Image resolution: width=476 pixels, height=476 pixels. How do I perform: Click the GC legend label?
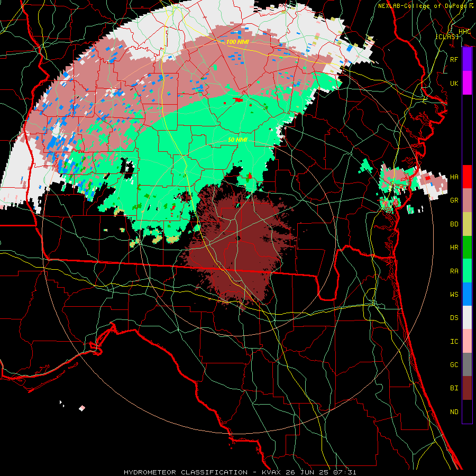point(454,365)
